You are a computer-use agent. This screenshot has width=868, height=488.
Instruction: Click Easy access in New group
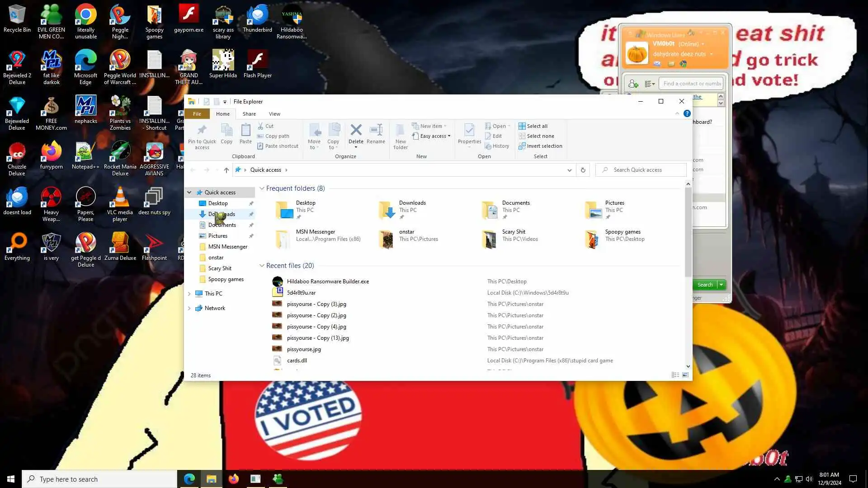[x=433, y=136]
